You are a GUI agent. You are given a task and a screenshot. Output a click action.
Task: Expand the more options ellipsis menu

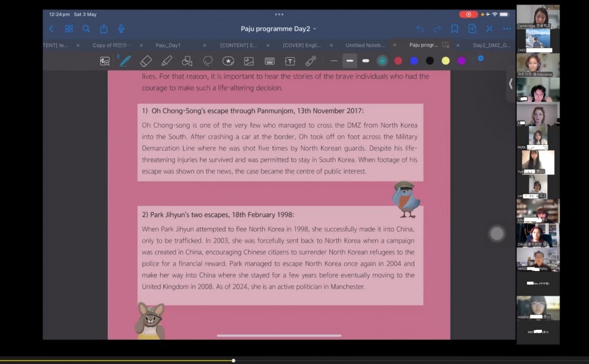pos(507,29)
